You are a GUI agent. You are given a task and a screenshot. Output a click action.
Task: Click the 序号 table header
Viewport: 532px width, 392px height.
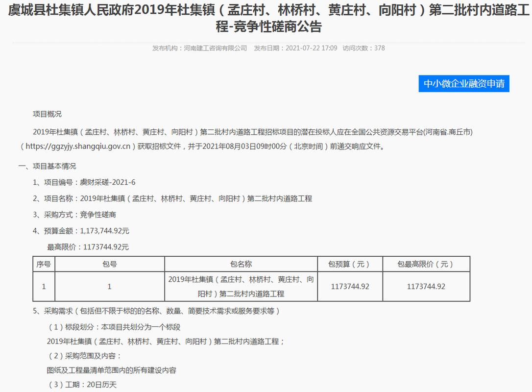tap(44, 264)
